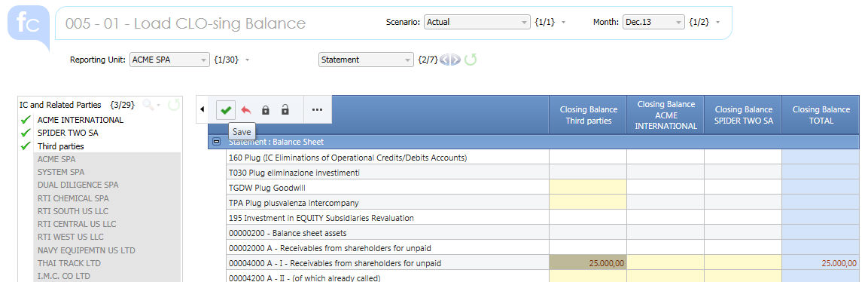Click the Closing Balance ACME INTERNATIONAL column header
The width and height of the screenshot is (868, 282).
665,115
